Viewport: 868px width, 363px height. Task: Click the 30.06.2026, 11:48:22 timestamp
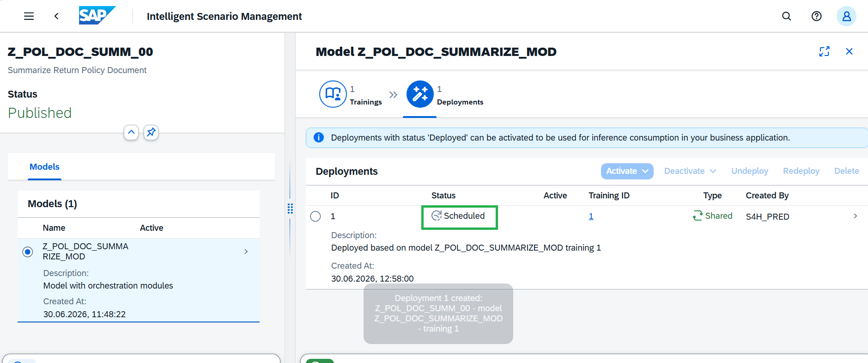coord(85,314)
